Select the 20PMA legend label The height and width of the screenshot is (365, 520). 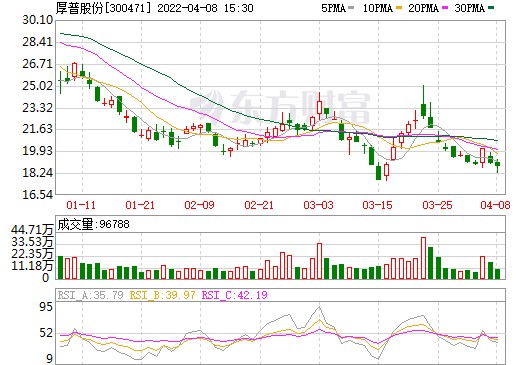(x=423, y=8)
